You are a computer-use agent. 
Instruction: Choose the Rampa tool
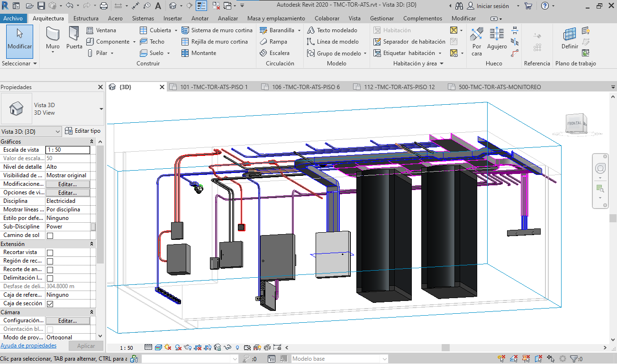[273, 42]
